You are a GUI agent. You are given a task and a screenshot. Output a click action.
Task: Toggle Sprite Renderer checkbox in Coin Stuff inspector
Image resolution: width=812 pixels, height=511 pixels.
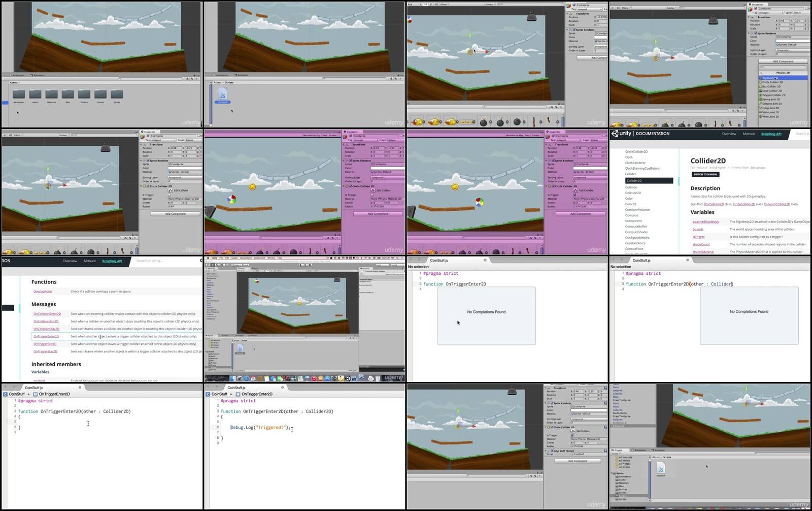click(x=552, y=403)
